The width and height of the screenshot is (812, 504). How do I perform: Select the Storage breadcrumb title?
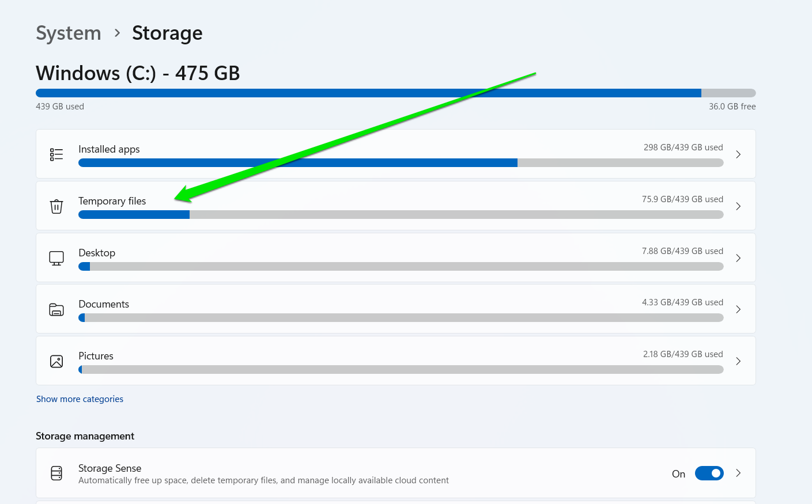tap(167, 33)
